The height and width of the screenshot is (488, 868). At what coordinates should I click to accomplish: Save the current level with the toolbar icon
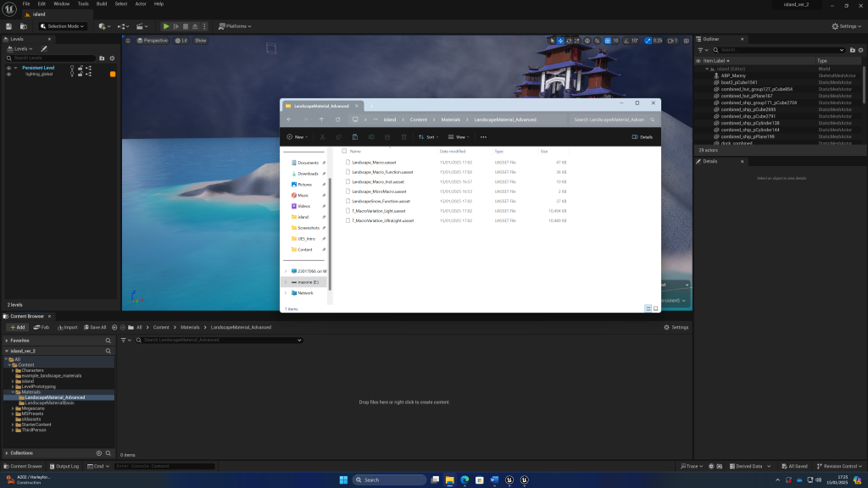point(8,26)
